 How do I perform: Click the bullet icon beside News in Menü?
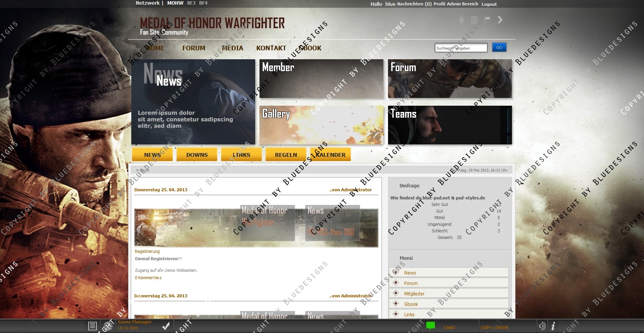click(395, 272)
